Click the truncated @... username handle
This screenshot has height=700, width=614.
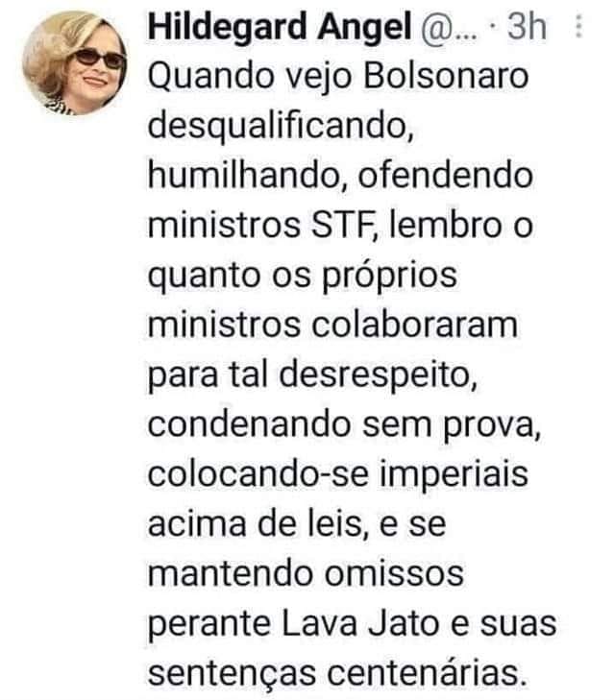click(449, 28)
